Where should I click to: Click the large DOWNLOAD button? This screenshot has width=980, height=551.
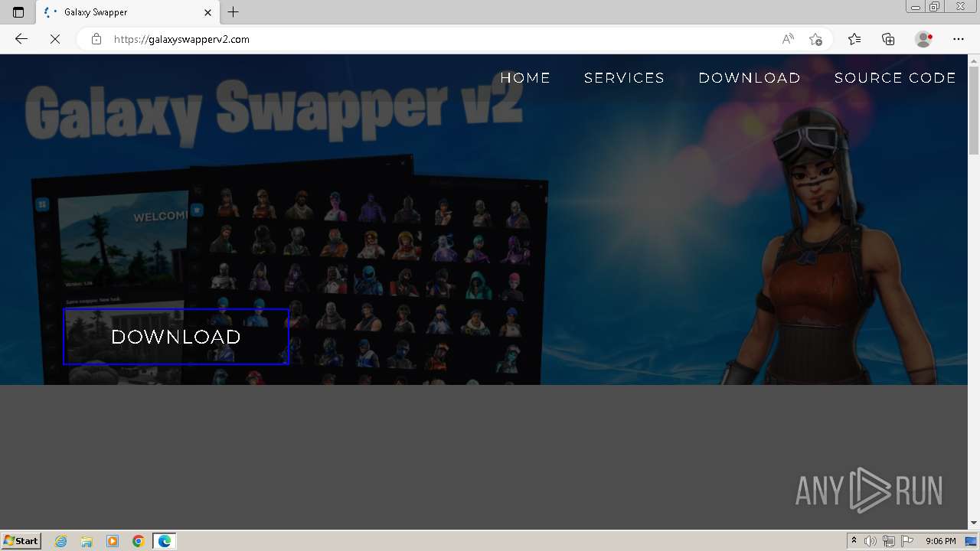[176, 337]
